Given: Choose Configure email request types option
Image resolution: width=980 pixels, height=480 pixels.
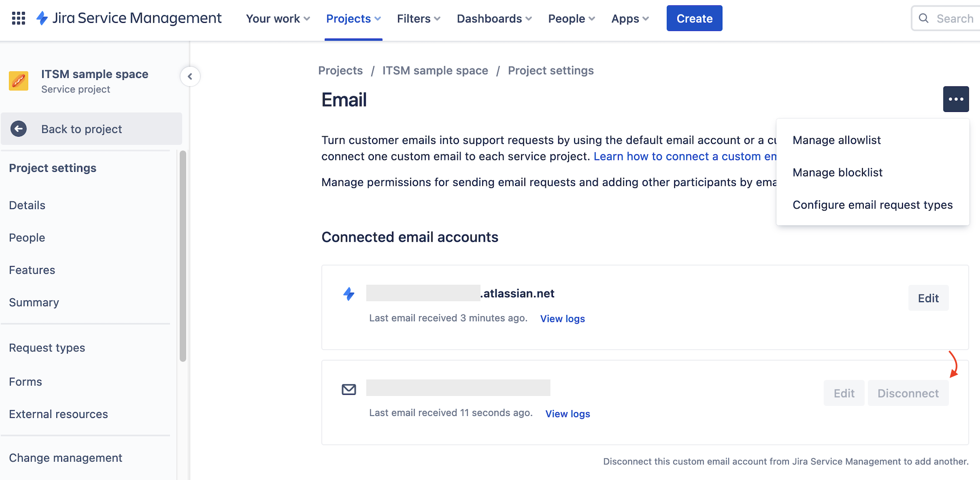Looking at the screenshot, I should click(x=872, y=205).
